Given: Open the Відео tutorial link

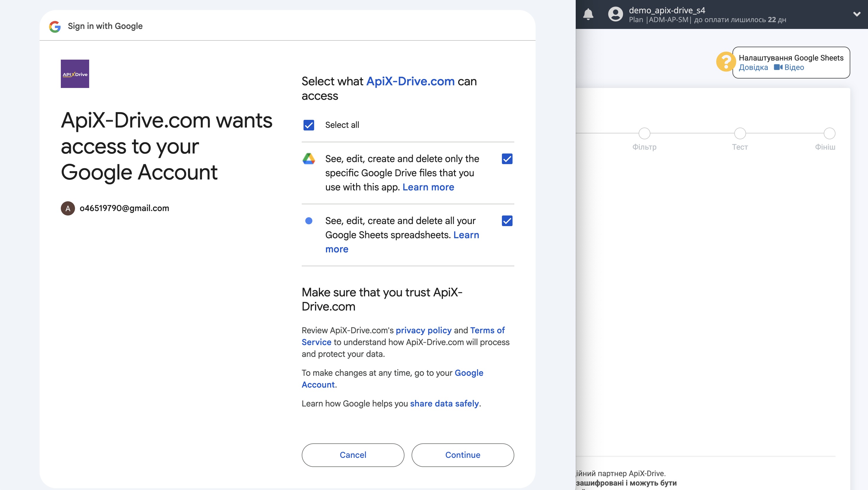Looking at the screenshot, I should (x=794, y=67).
